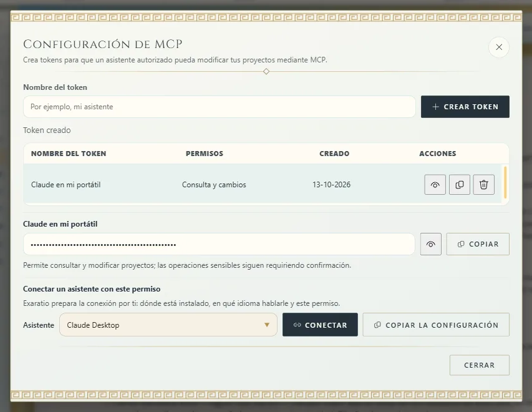This screenshot has height=412, width=532.
Task: Click the Configuración de MCP title
Action: tap(103, 44)
